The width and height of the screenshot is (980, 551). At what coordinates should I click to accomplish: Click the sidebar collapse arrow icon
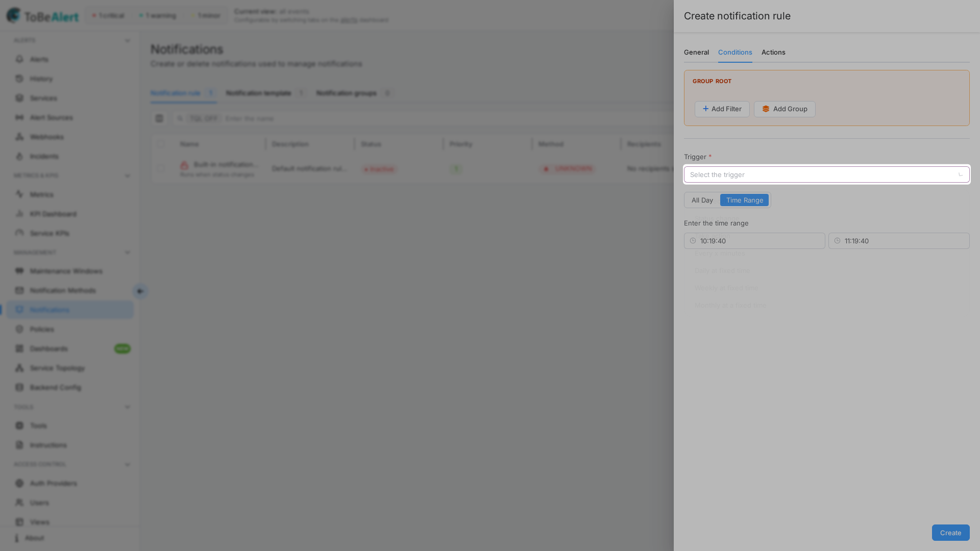(x=140, y=291)
